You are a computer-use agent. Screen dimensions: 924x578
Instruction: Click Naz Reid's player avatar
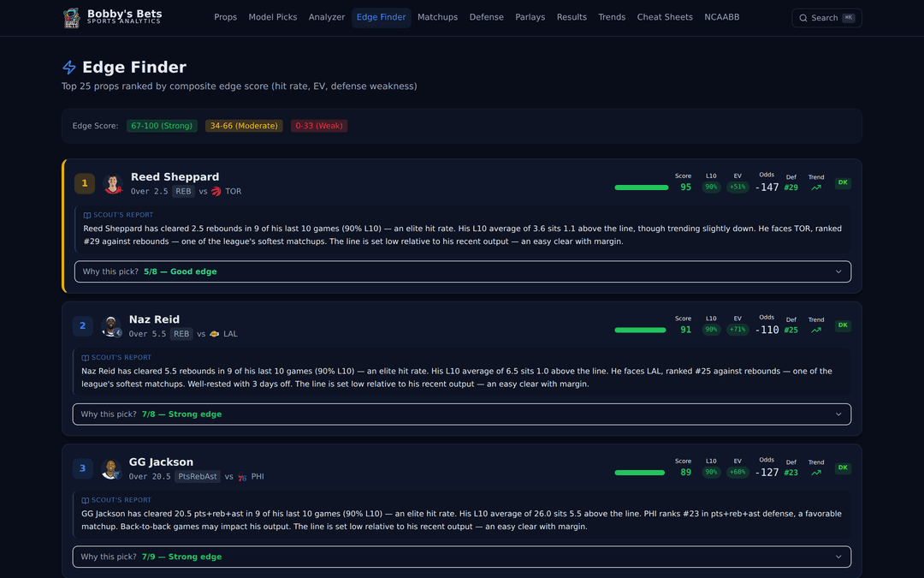[110, 326]
